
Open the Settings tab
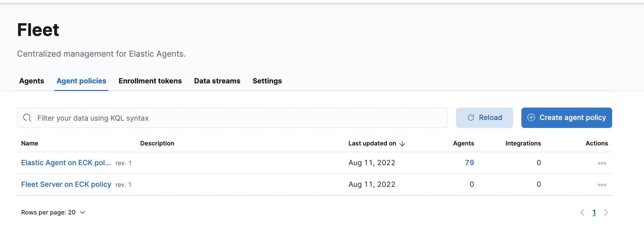point(267,81)
